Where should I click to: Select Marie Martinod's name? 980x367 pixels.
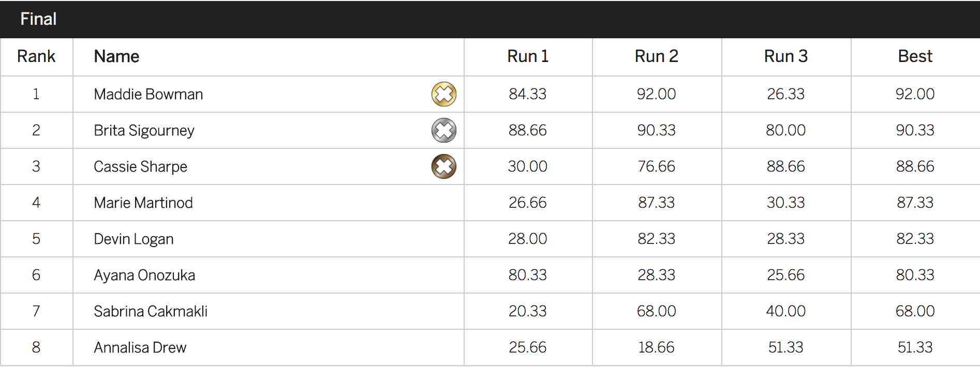point(143,203)
